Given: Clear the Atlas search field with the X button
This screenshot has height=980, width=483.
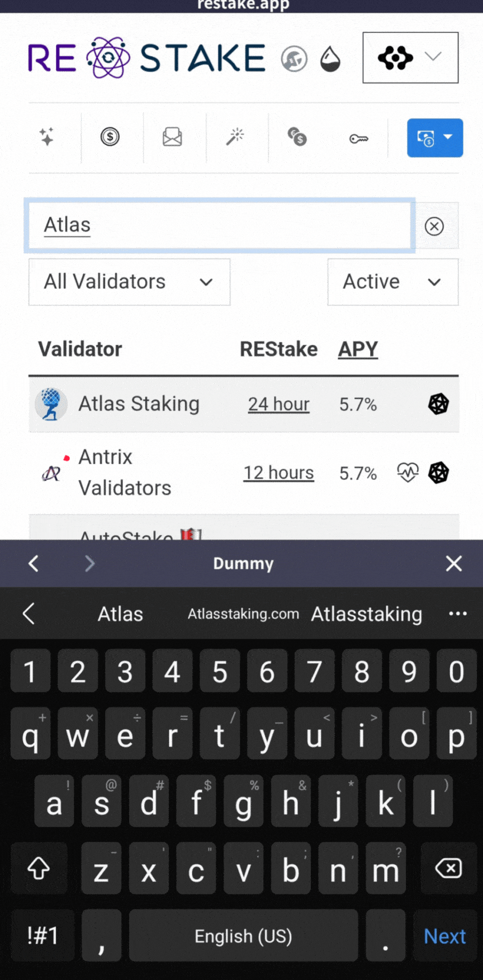Looking at the screenshot, I should (x=434, y=226).
